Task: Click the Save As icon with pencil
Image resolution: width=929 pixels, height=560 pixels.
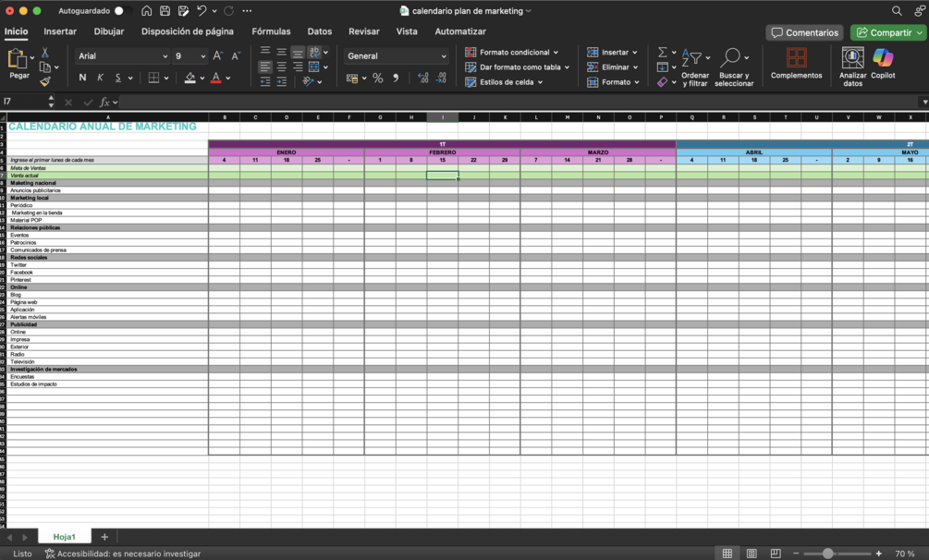Action: 184,11
